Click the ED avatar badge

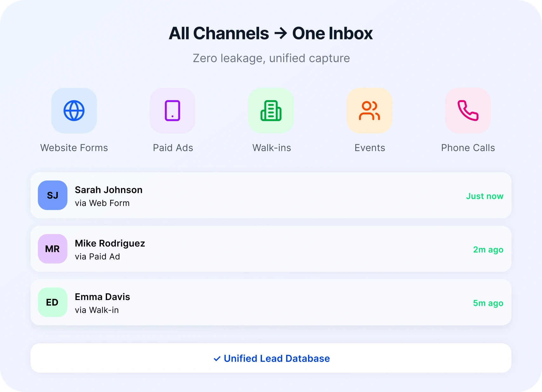(x=53, y=302)
